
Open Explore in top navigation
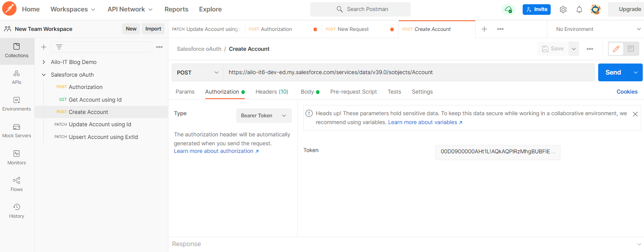point(210,9)
